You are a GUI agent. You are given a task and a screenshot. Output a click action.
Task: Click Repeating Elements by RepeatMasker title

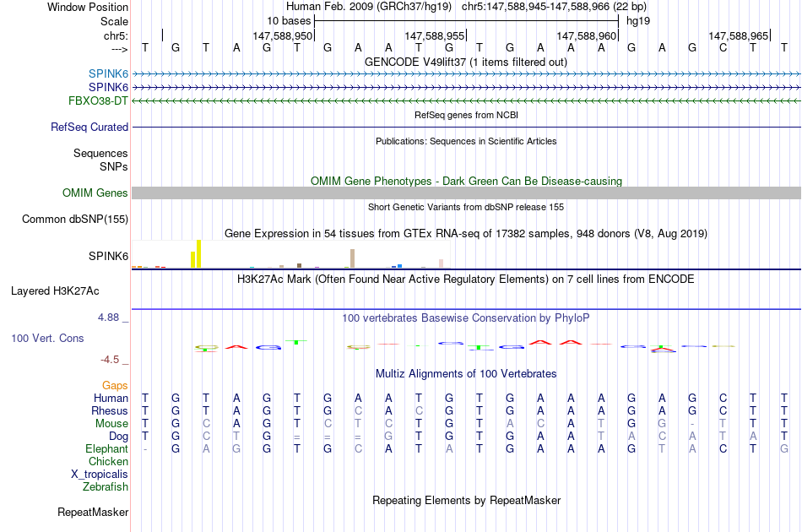click(466, 500)
